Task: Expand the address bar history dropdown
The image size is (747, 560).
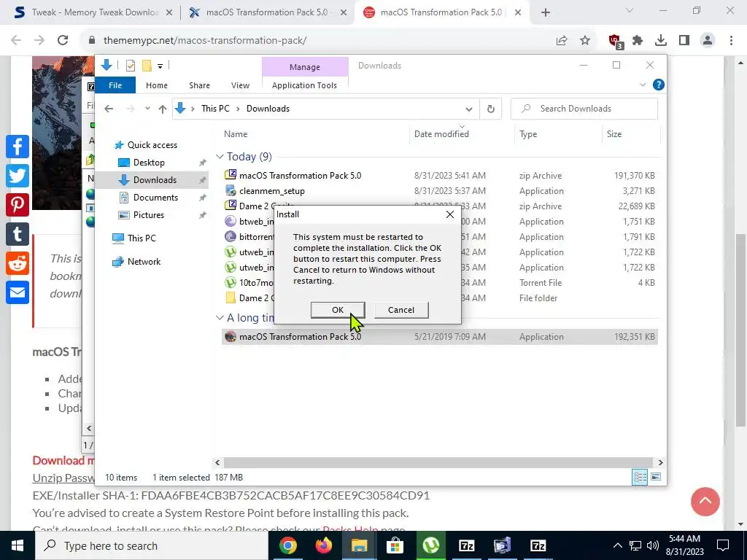Action: 469,109
